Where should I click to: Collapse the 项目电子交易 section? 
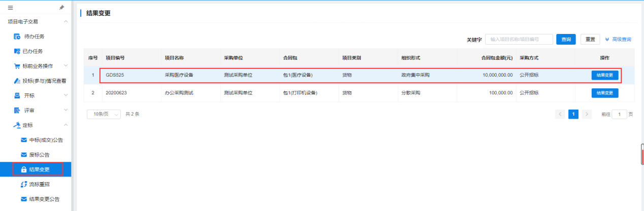coord(65,22)
